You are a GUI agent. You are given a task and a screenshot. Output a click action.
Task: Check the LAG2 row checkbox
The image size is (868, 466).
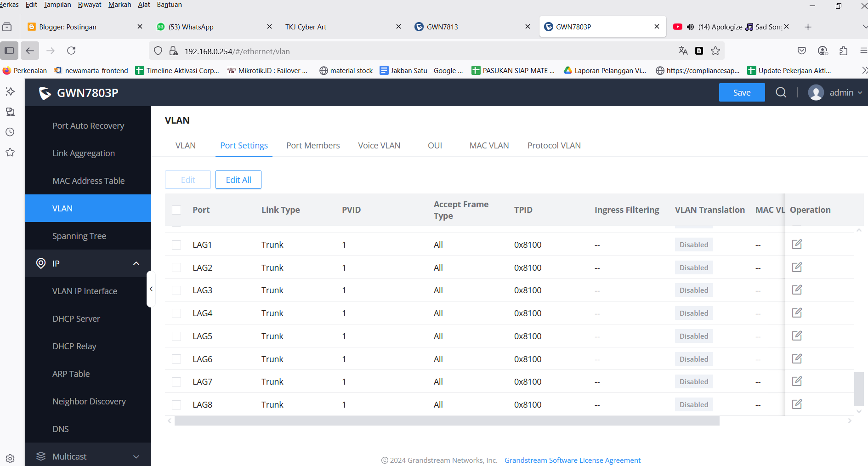176,267
